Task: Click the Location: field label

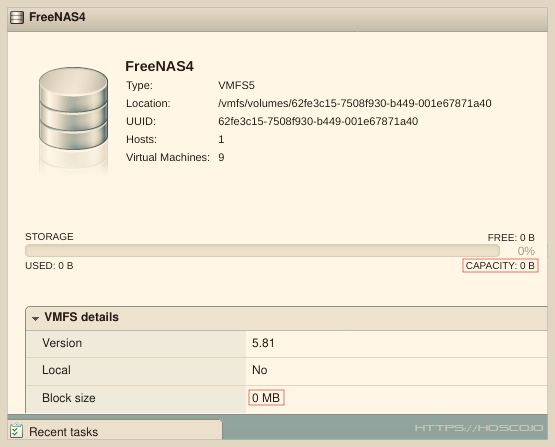Action: pos(148,103)
